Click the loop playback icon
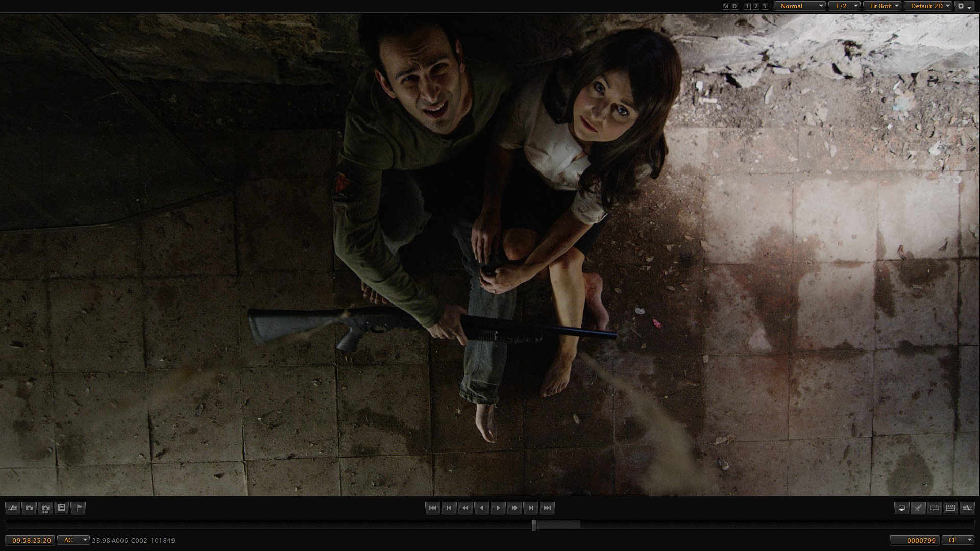Image resolution: width=980 pixels, height=551 pixels. [x=934, y=508]
